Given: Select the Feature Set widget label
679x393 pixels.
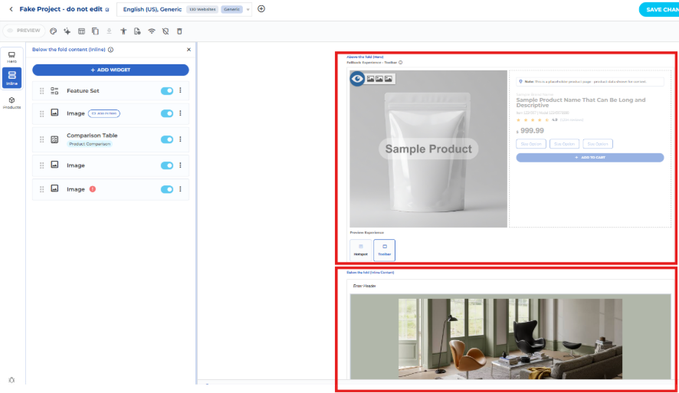Looking at the screenshot, I should point(83,91).
